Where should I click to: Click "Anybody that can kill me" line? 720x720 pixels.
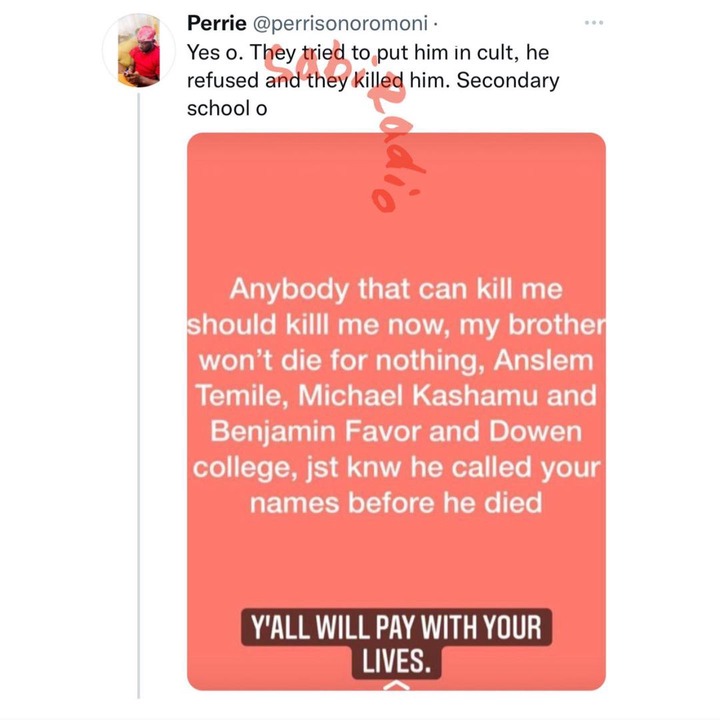396,290
